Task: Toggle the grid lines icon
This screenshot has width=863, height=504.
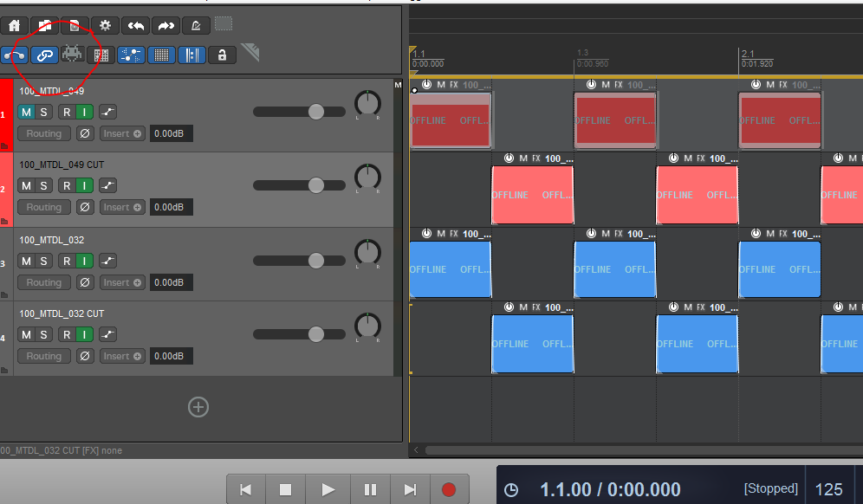Action: click(161, 55)
